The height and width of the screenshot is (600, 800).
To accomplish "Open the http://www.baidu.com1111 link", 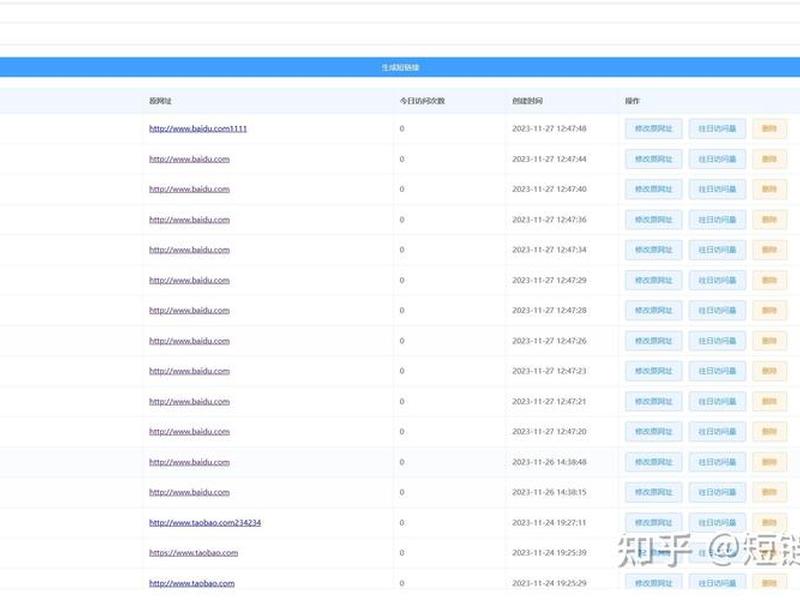I will [x=198, y=129].
